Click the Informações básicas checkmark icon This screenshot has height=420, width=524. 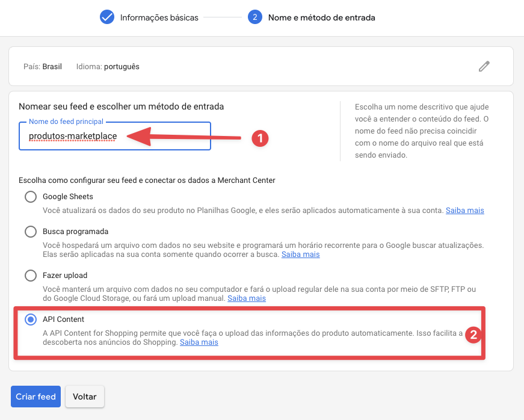[107, 17]
